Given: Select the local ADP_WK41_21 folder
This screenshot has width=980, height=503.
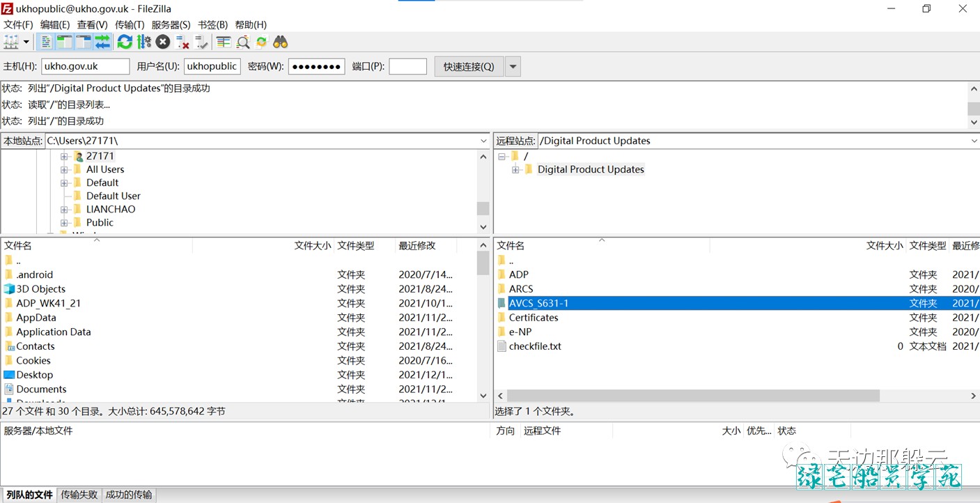Looking at the screenshot, I should (x=48, y=303).
